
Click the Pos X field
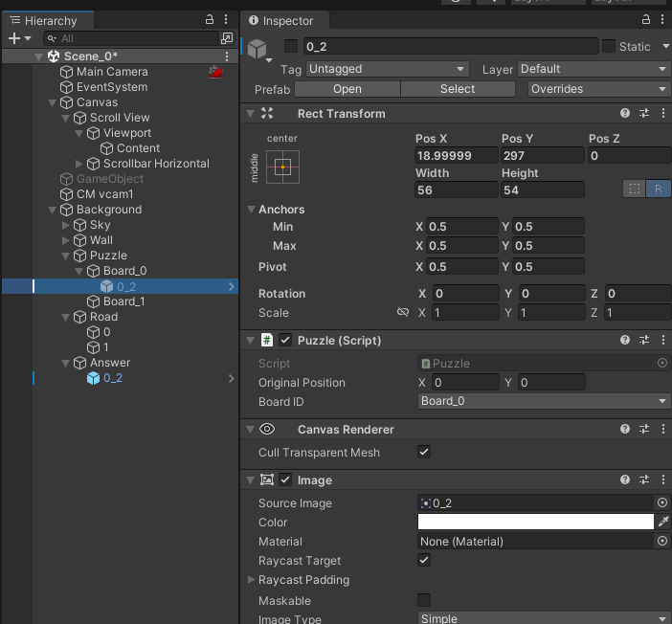coord(457,155)
